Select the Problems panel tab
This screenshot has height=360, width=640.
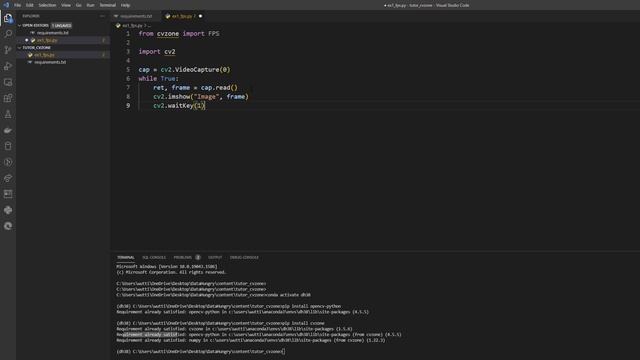pyautogui.click(x=182, y=258)
